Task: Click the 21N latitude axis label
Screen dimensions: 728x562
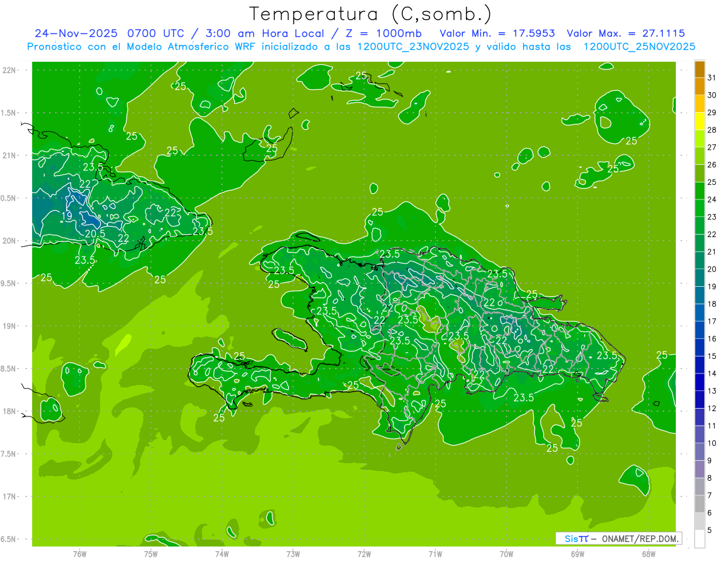Action: click(9, 155)
